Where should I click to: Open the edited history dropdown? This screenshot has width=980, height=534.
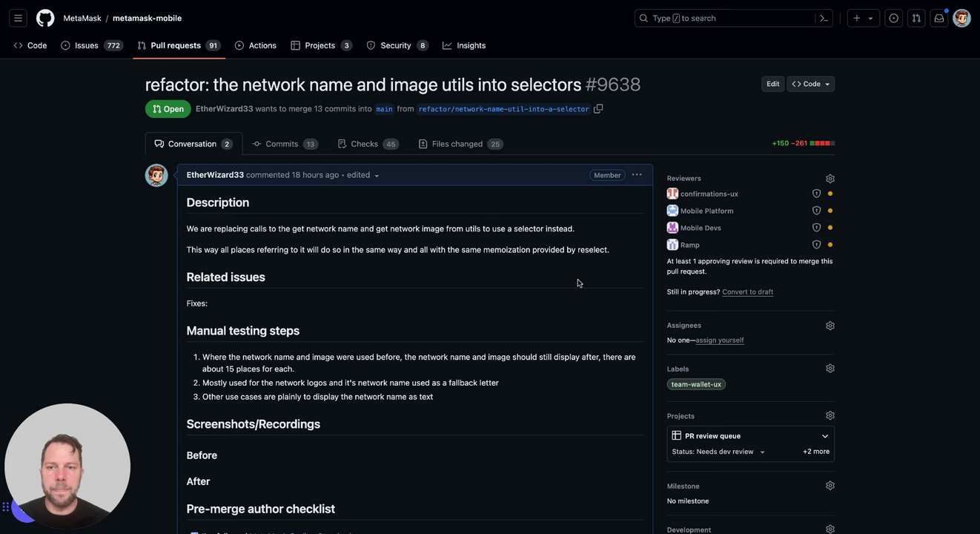click(x=363, y=175)
